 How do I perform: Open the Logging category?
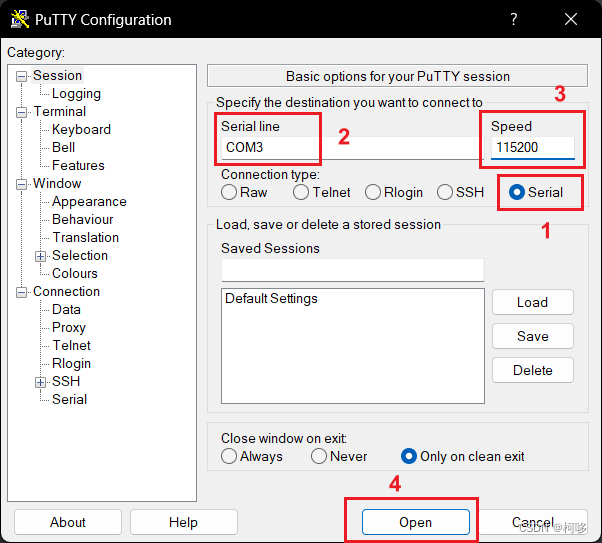tap(76, 93)
